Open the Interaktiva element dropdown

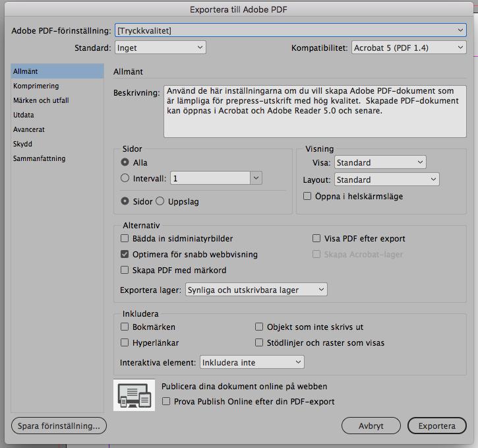coord(252,362)
